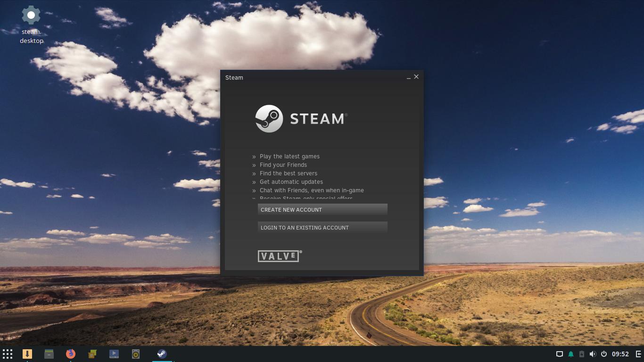Click the Valve logo

click(x=280, y=256)
